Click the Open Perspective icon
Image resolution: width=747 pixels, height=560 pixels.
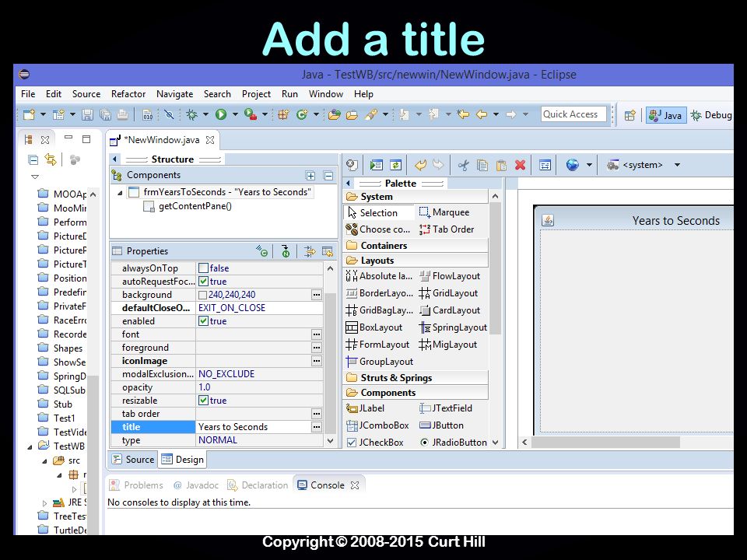point(630,115)
